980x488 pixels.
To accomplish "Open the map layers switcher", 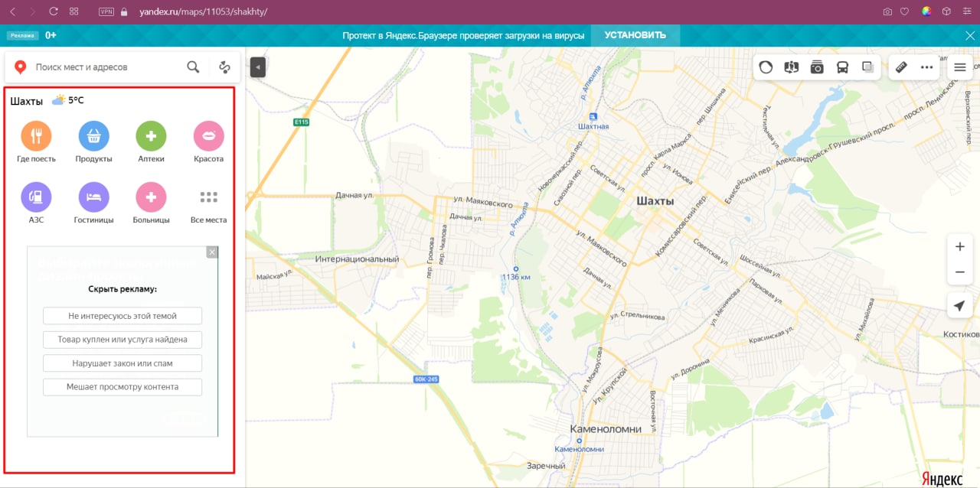I will tap(867, 67).
